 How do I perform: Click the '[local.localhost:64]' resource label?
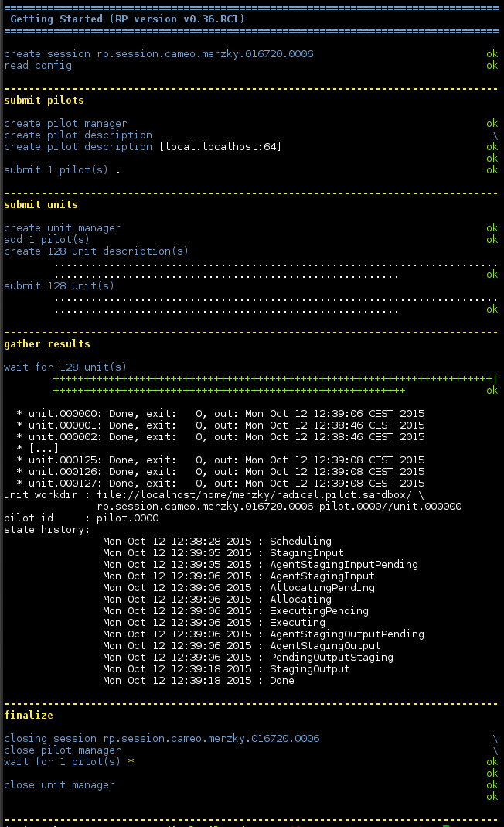coord(220,147)
